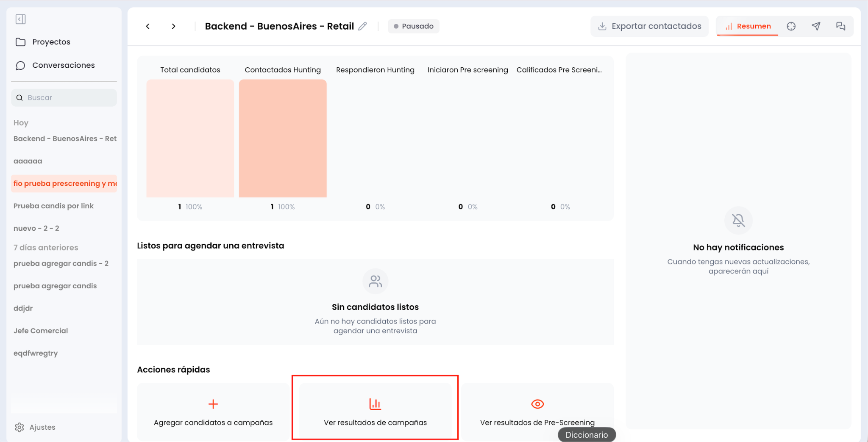The image size is (868, 442).
Task: Go to previous project with left chevron
Action: (147, 26)
